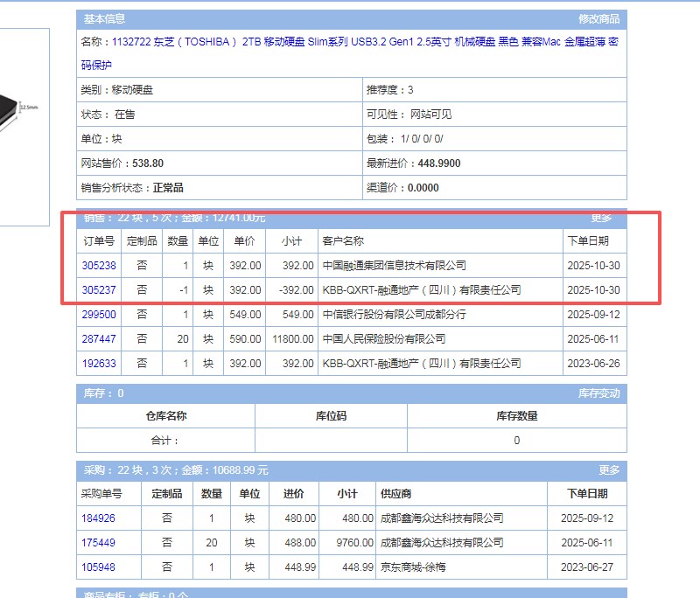
Task: Click 更多 in the purchase section header
Action: (609, 469)
